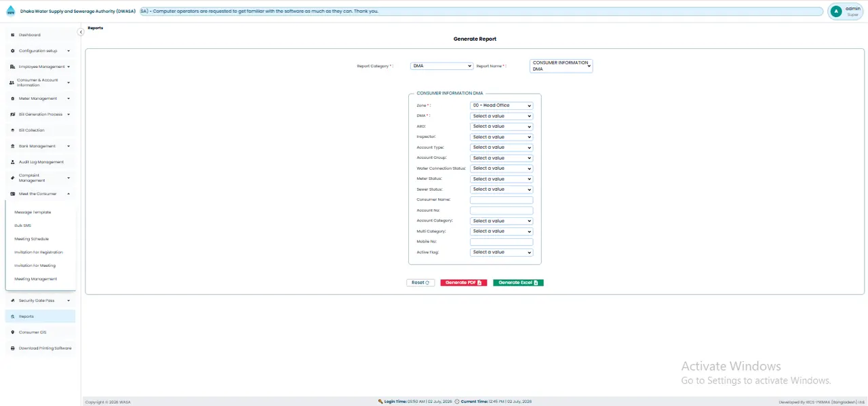Open Meeting Schedule submenu item

31,239
